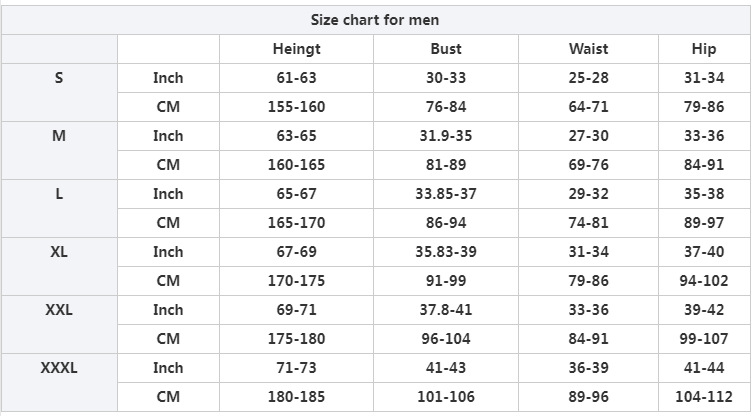755x416 pixels.
Task: Select the S size row label
Action: click(x=59, y=78)
